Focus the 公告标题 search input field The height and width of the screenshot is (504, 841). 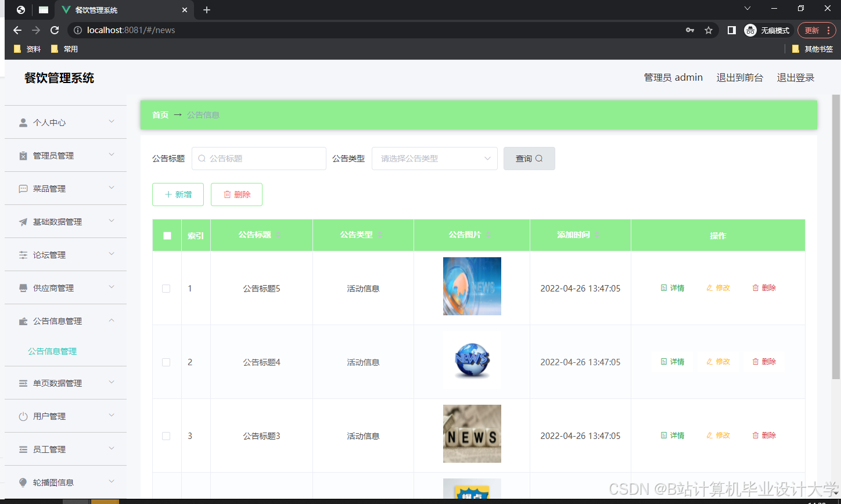pos(259,159)
